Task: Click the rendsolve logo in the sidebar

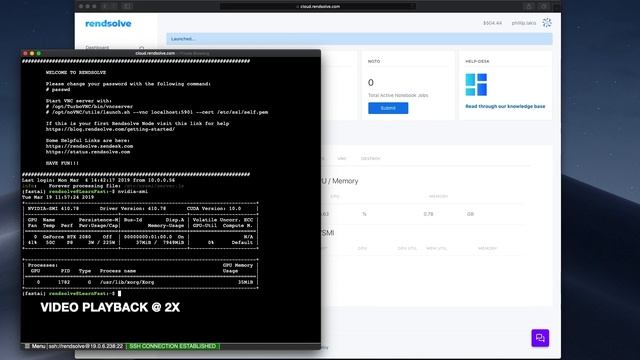Action: pyautogui.click(x=108, y=24)
